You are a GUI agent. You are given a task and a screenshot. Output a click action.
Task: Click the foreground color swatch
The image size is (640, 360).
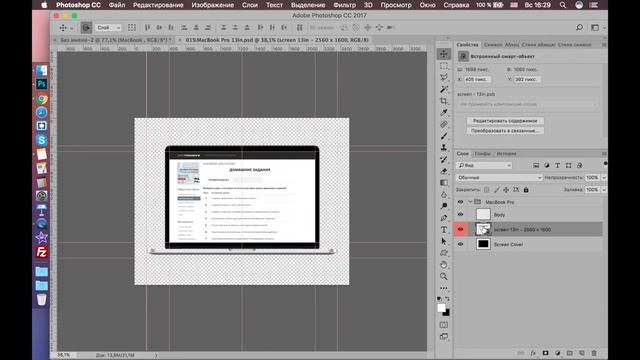tap(441, 308)
